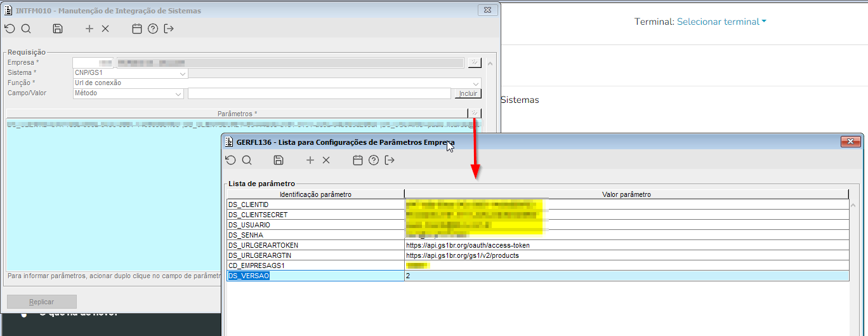Screen dimensions: 868x336
Task: Click the Incluir button
Action: pyautogui.click(x=468, y=93)
